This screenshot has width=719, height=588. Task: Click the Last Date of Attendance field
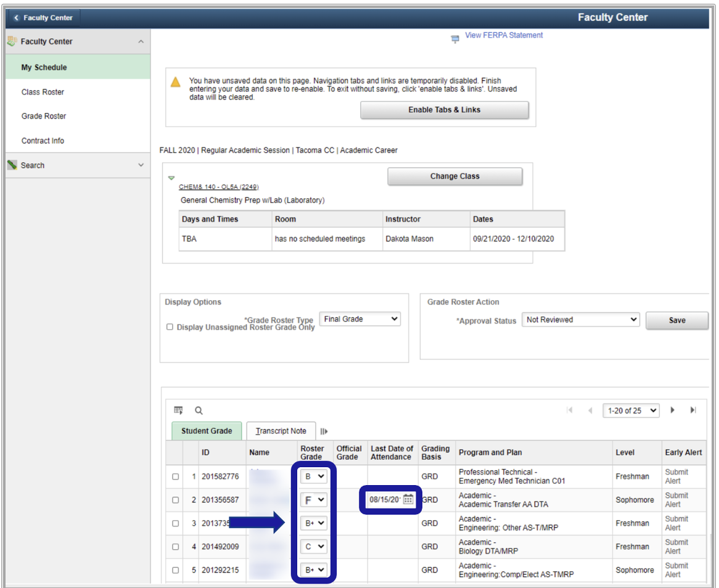point(384,499)
